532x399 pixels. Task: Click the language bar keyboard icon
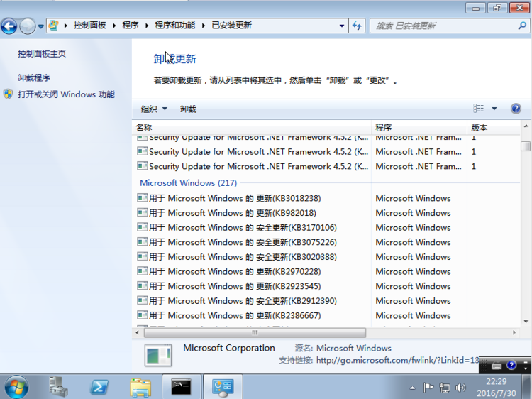pos(497,366)
